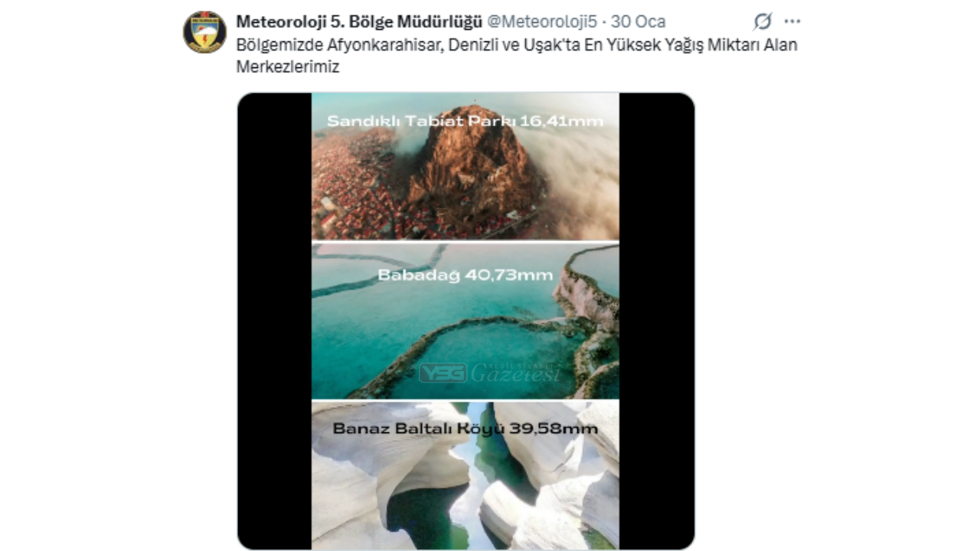The image size is (980, 551).
Task: Open the @Meteoroloji5 handle link
Action: (543, 21)
